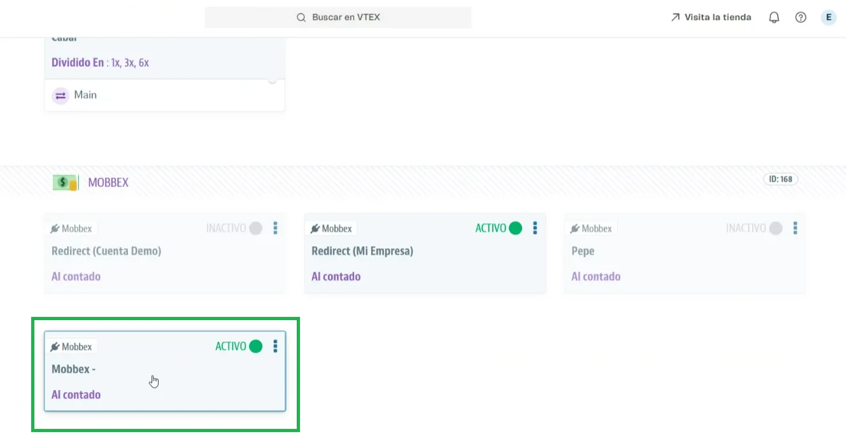
Task: Click the Visita la tienda arrow icon
Action: 675,18
